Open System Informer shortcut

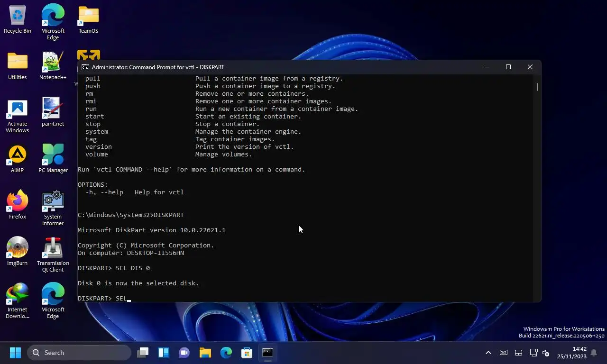53,209
